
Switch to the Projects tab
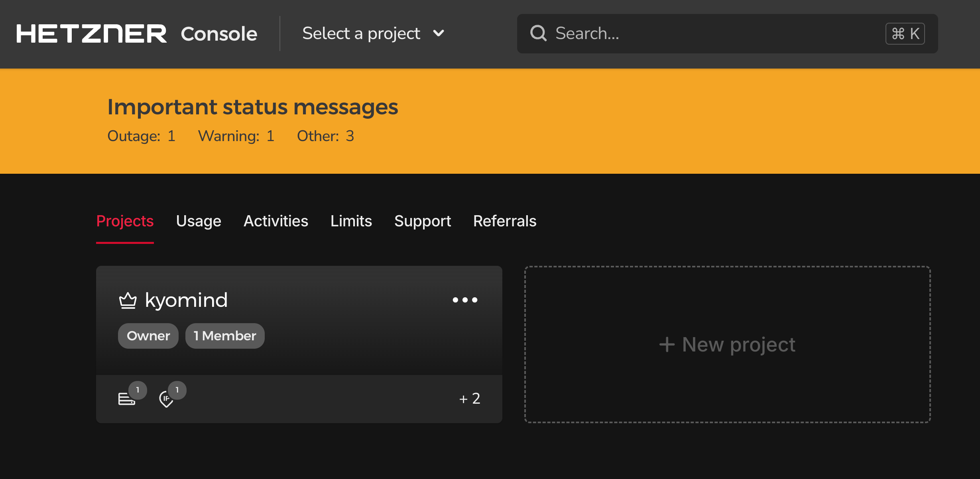(x=125, y=221)
